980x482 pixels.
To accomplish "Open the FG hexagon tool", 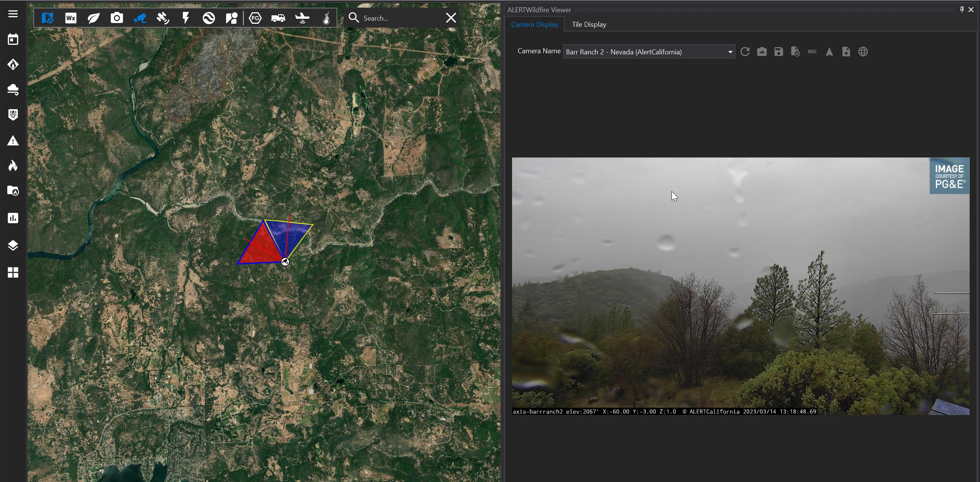I will pyautogui.click(x=255, y=18).
